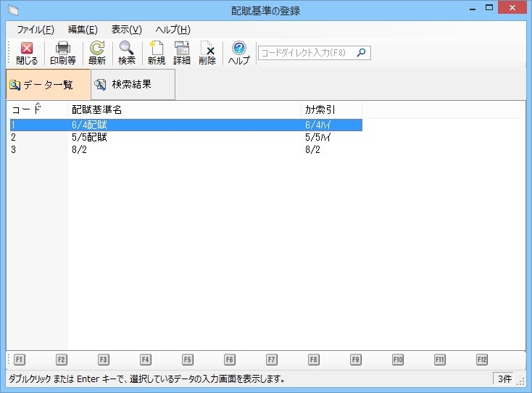Open the 表示(V) menu
532x393 pixels.
126,30
